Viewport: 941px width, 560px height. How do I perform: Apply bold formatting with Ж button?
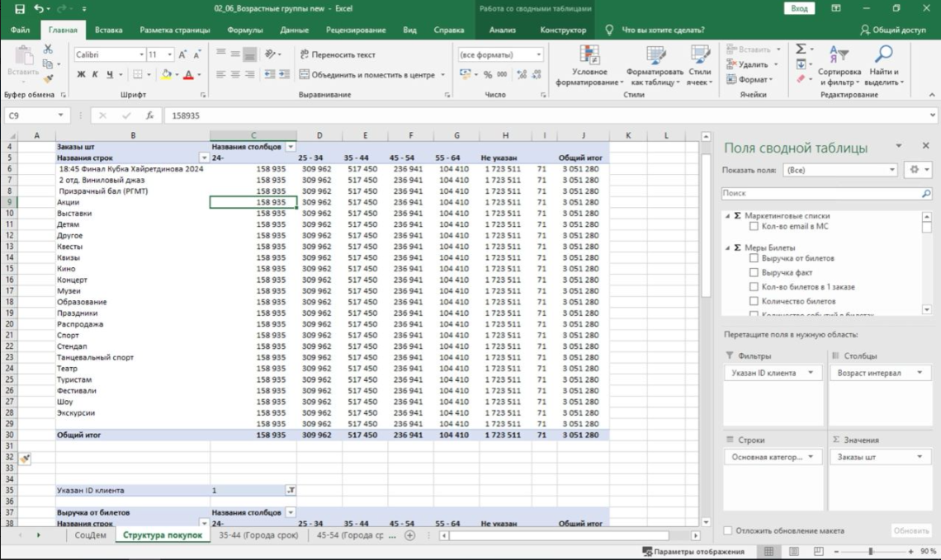pyautogui.click(x=81, y=75)
